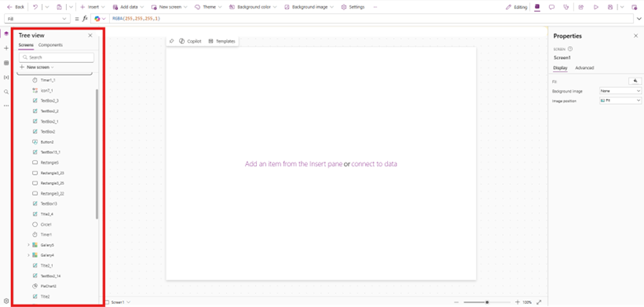
Task: Open the Search icon in left rail
Action: pyautogui.click(x=6, y=92)
